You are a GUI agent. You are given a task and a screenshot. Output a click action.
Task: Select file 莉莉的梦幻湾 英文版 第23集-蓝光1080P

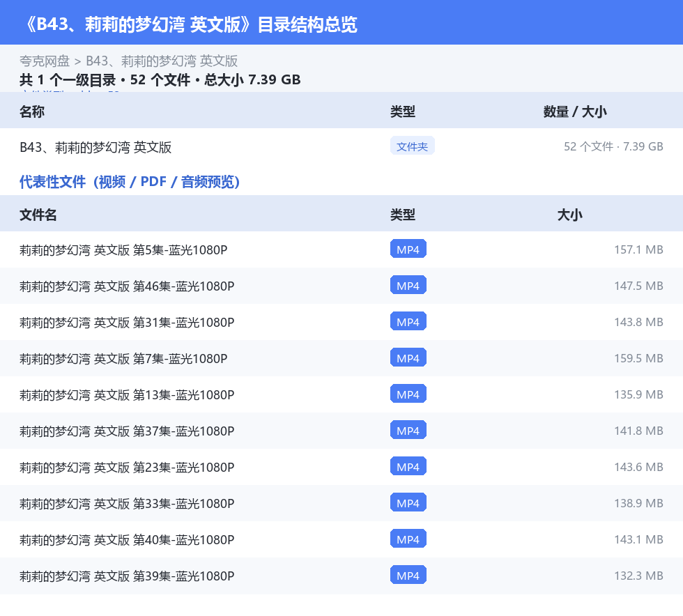click(x=341, y=467)
